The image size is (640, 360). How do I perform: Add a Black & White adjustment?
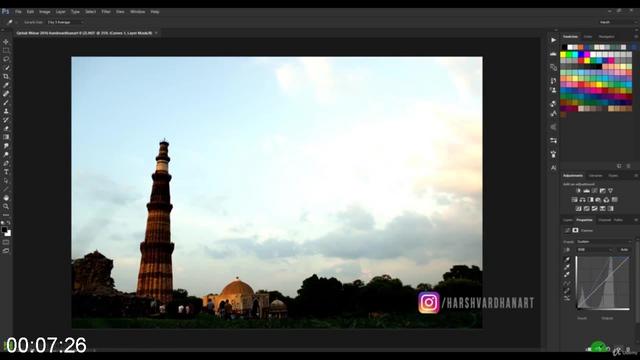coord(590,200)
